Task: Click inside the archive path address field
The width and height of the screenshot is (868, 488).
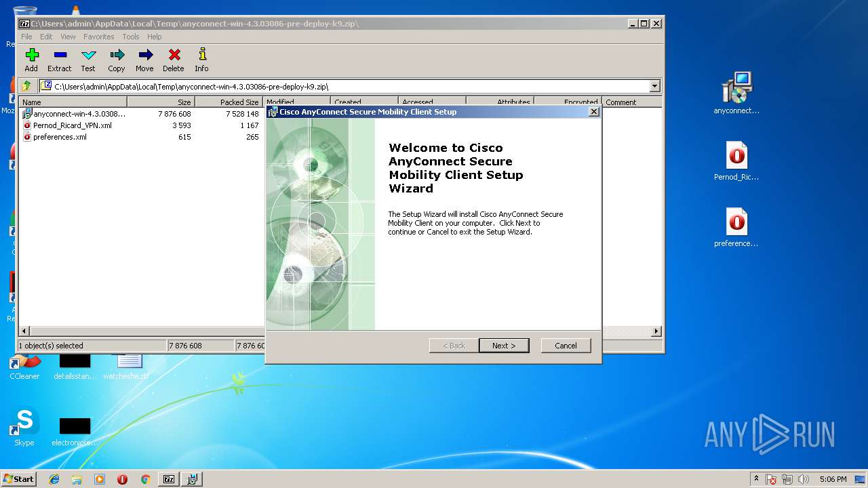Action: 344,86
